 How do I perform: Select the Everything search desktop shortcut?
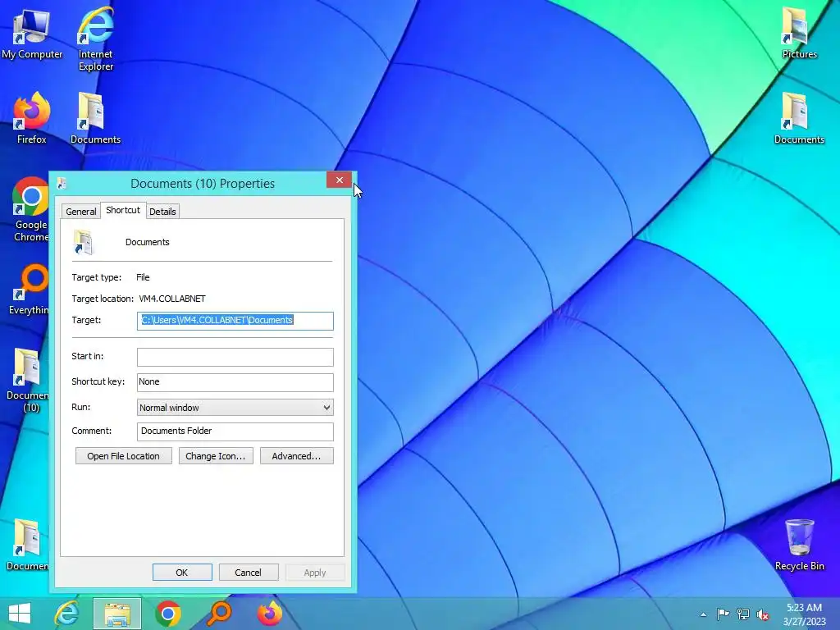pos(30,290)
